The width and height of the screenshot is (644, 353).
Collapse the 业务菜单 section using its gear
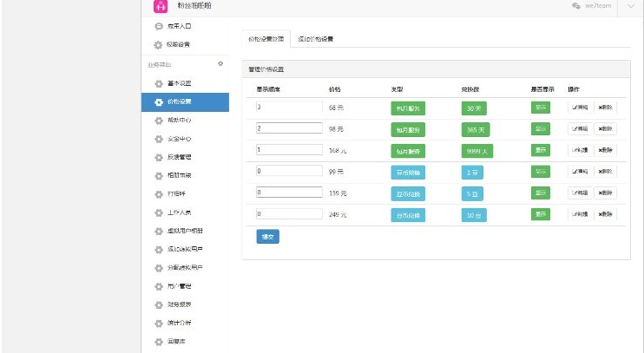220,64
